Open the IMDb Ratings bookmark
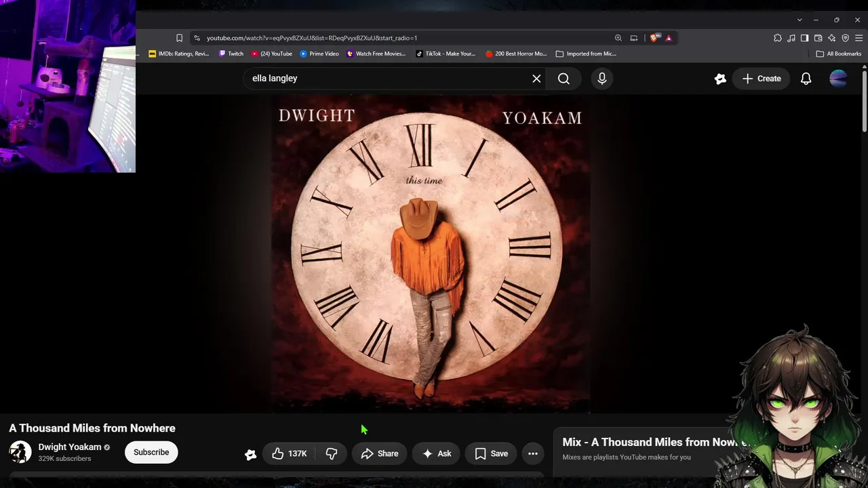This screenshot has width=868, height=488. [x=179, y=54]
